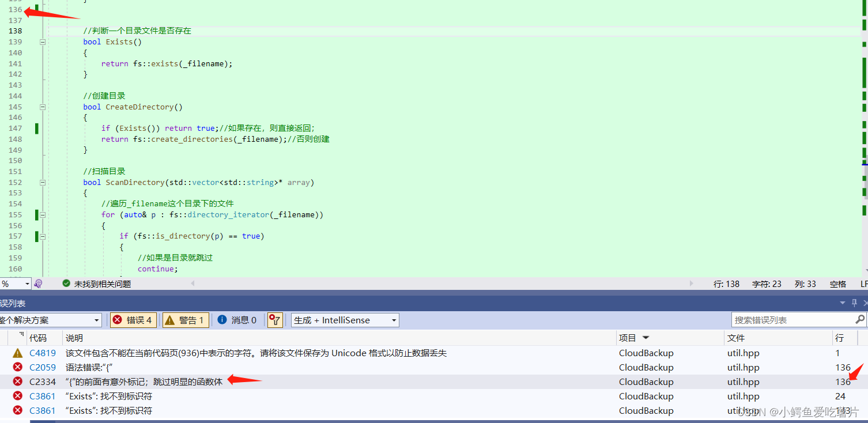868x423 pixels.
Task: Click the //扫描目录 comment at line 151
Action: pos(104,171)
